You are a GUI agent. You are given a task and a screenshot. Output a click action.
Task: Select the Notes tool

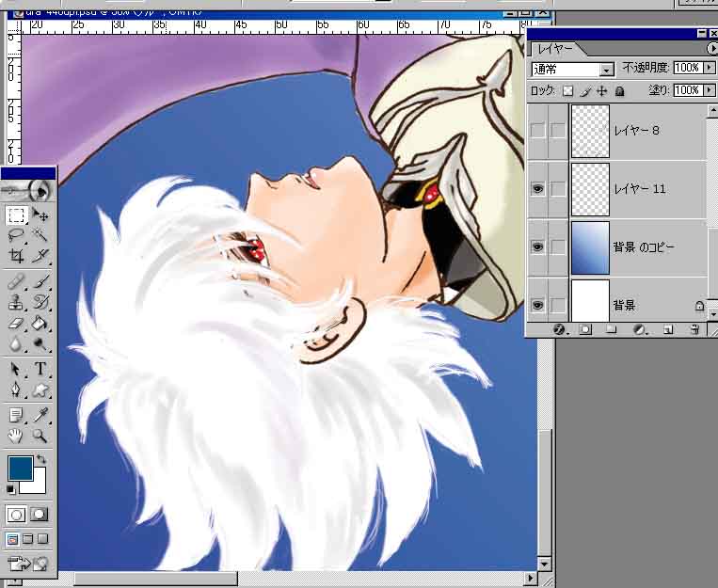[x=16, y=415]
